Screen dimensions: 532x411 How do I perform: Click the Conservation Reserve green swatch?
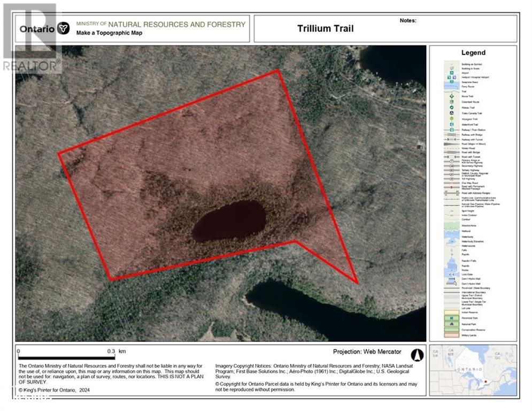coord(452,330)
